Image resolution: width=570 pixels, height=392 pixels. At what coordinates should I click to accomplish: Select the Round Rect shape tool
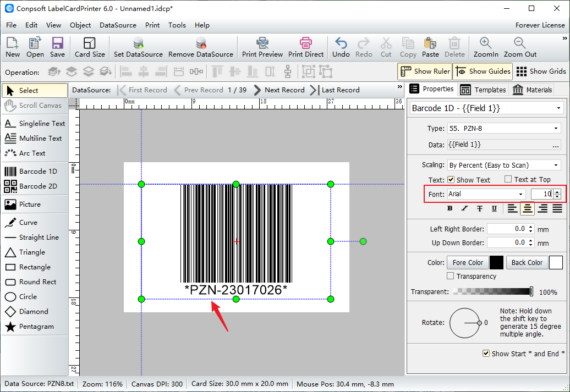tap(35, 282)
